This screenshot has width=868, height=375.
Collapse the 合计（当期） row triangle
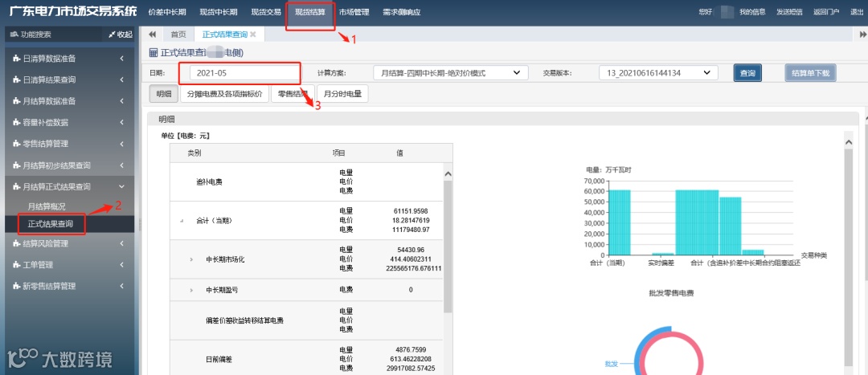(x=182, y=221)
